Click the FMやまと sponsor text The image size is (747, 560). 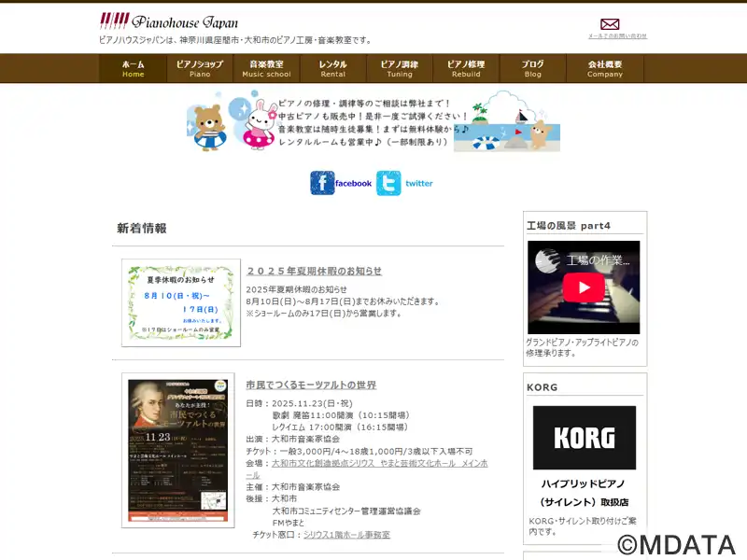click(x=289, y=523)
